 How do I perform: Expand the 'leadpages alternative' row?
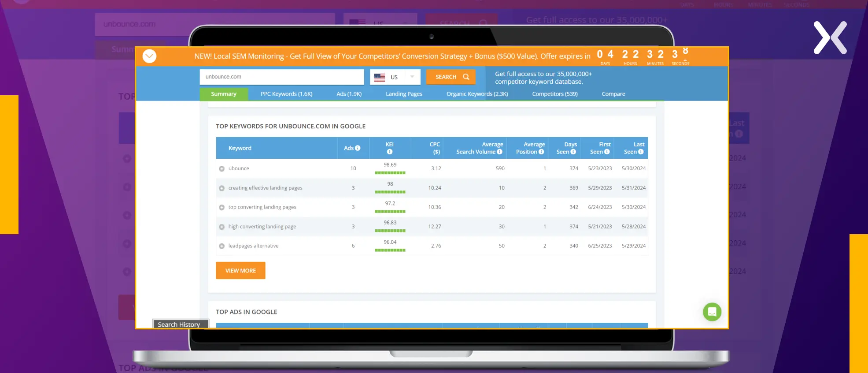pyautogui.click(x=222, y=246)
